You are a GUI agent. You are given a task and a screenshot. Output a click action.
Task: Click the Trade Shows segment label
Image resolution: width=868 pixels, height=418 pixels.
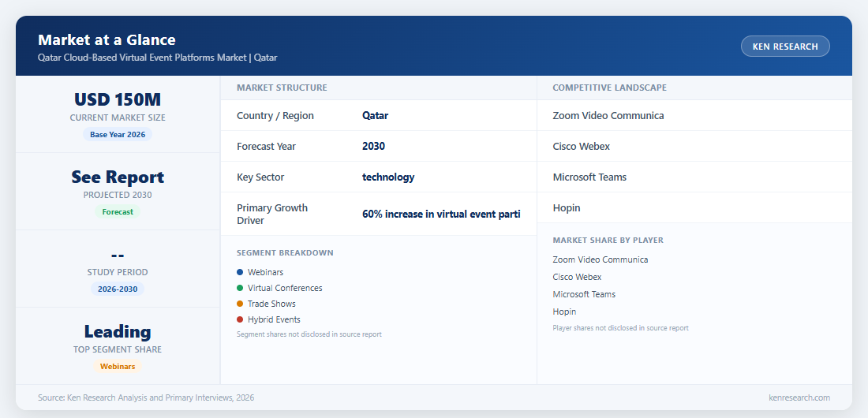click(x=271, y=304)
